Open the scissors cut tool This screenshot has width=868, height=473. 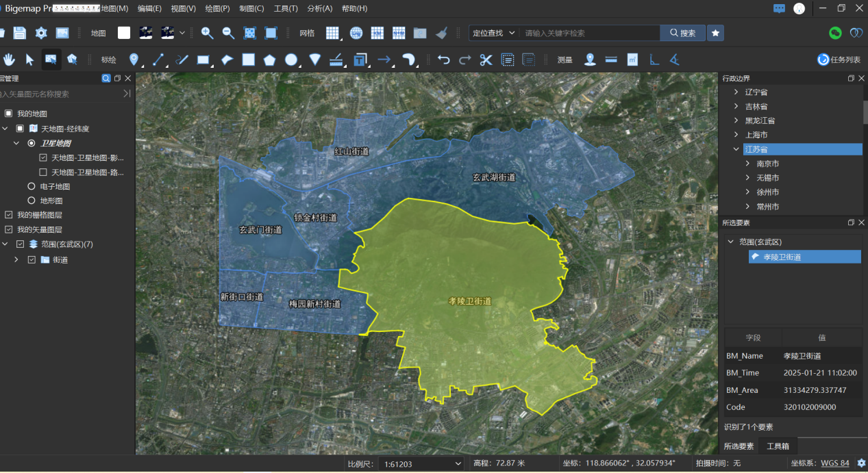point(486,60)
